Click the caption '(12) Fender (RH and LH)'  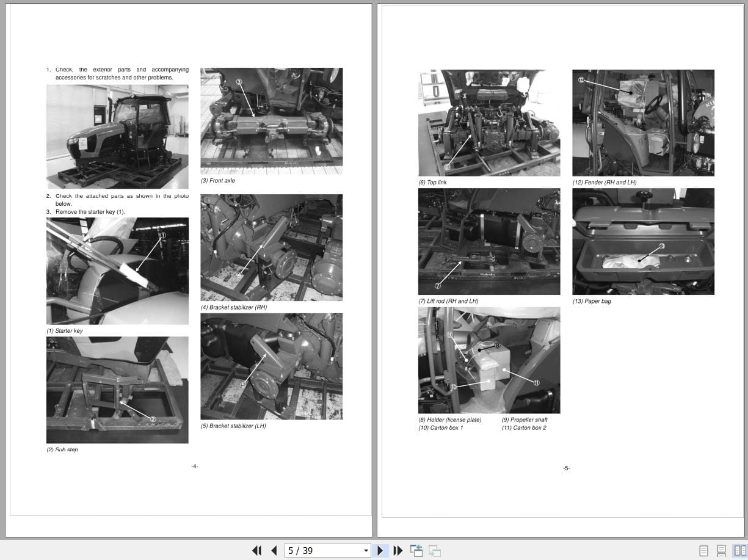[x=605, y=183]
